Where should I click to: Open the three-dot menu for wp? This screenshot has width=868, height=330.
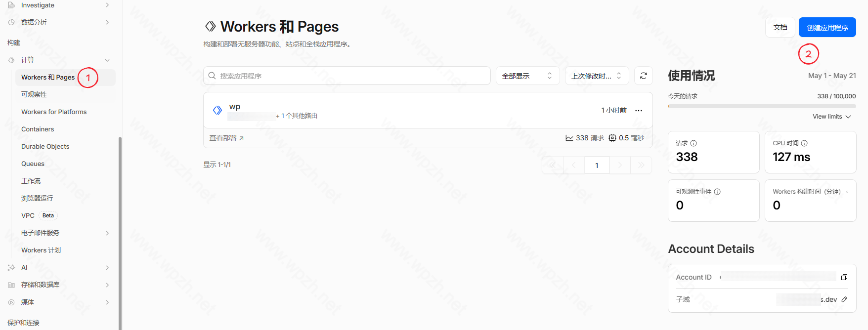[639, 110]
